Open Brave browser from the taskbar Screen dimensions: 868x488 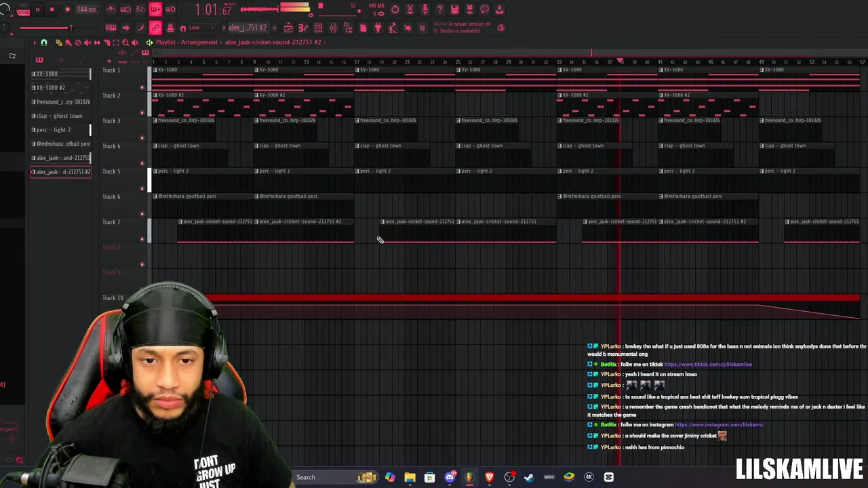pyautogui.click(x=489, y=477)
